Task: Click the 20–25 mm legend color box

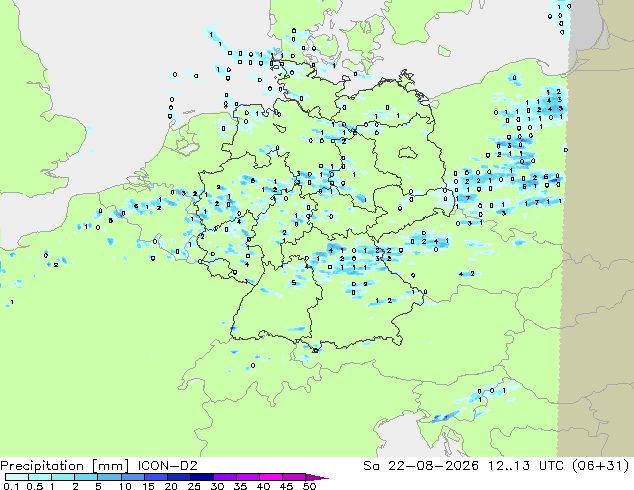Action: [x=179, y=477]
